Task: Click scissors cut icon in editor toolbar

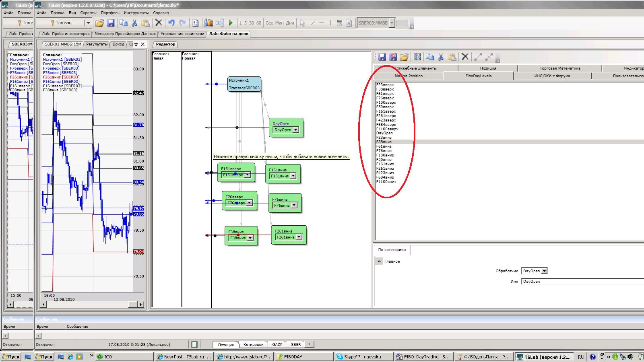Action: click(441, 57)
